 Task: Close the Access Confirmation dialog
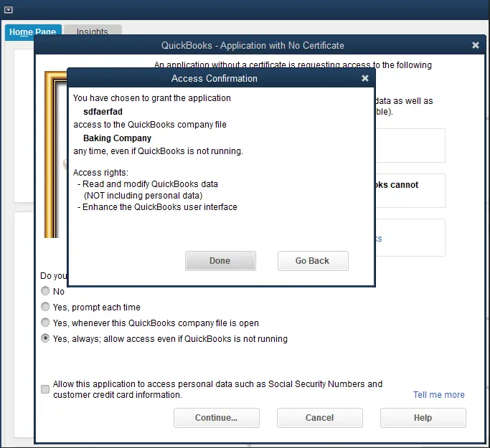click(365, 78)
